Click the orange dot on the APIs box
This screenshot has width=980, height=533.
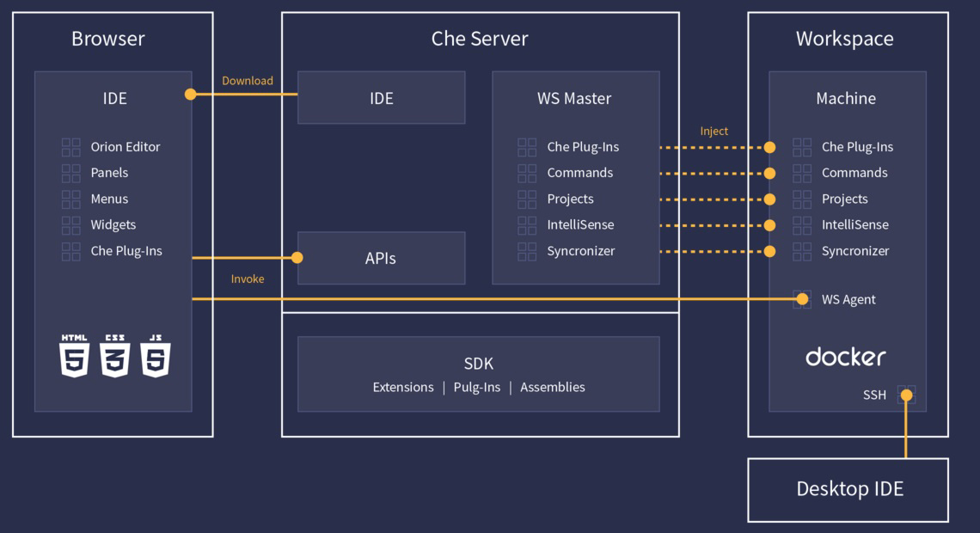(x=297, y=258)
